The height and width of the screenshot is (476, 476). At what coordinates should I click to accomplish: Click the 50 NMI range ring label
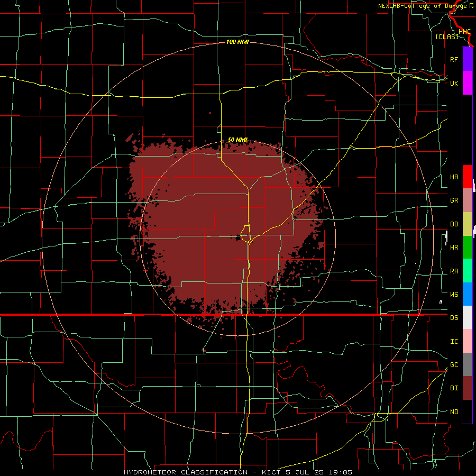pos(237,140)
